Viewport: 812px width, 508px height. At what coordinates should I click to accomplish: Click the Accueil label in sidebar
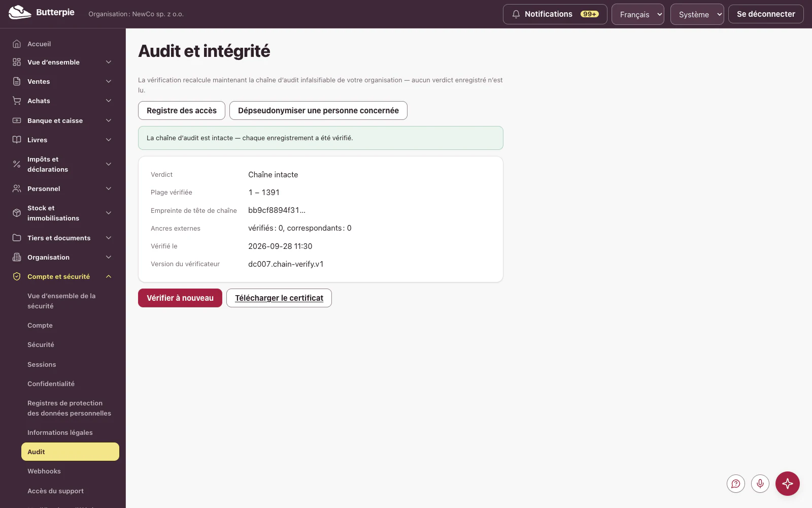pos(39,44)
